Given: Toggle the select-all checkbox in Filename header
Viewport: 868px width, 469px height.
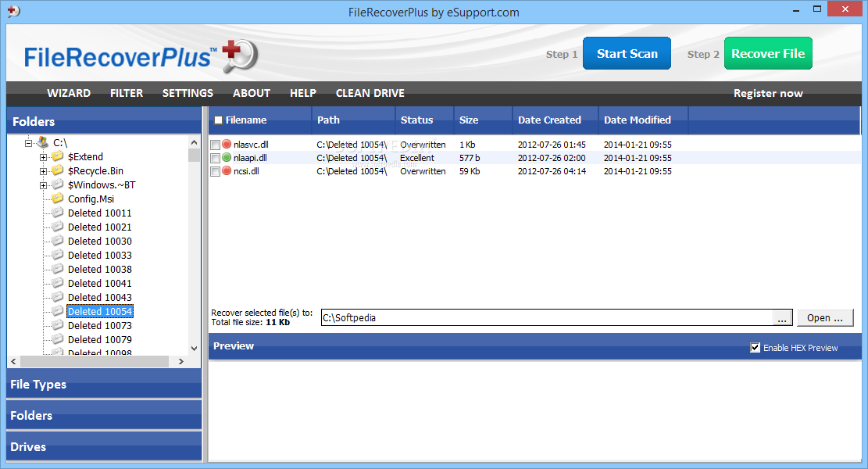Looking at the screenshot, I should pyautogui.click(x=219, y=120).
